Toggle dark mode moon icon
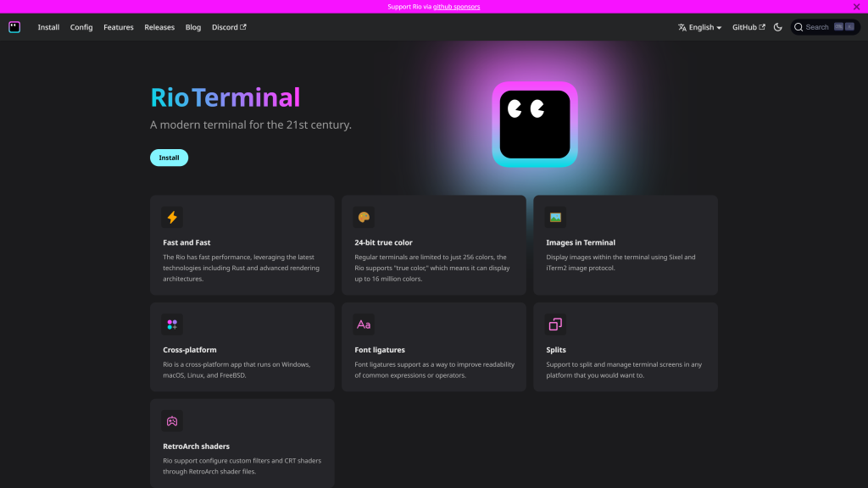This screenshot has height=488, width=868. 778,27
